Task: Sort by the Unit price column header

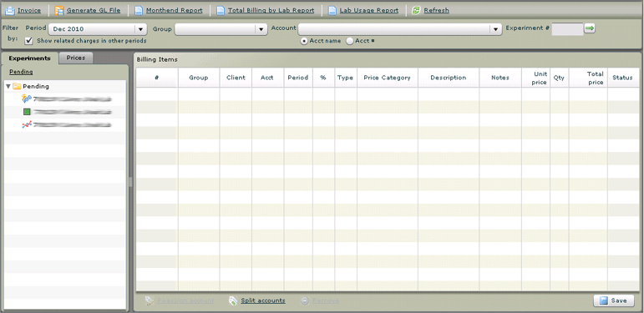Action: [x=535, y=78]
